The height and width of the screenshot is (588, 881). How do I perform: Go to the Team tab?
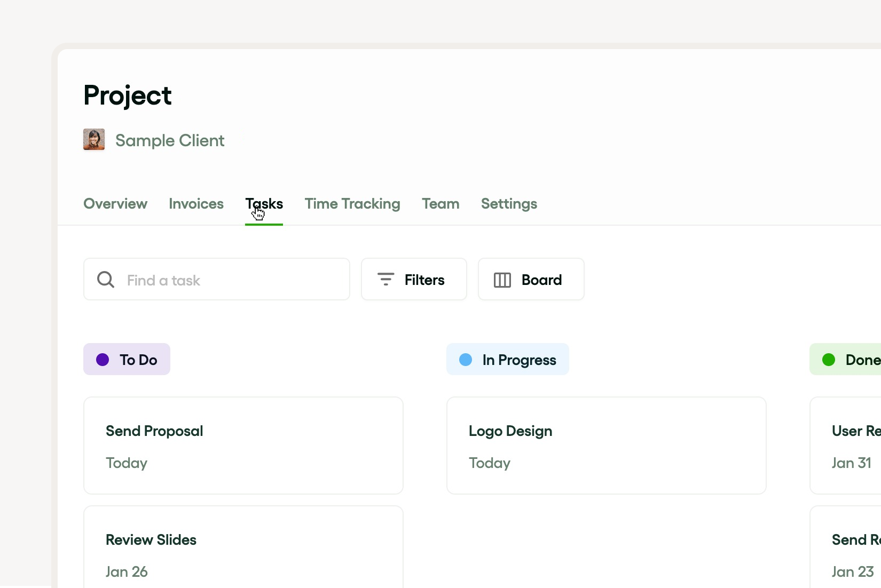[x=440, y=204]
